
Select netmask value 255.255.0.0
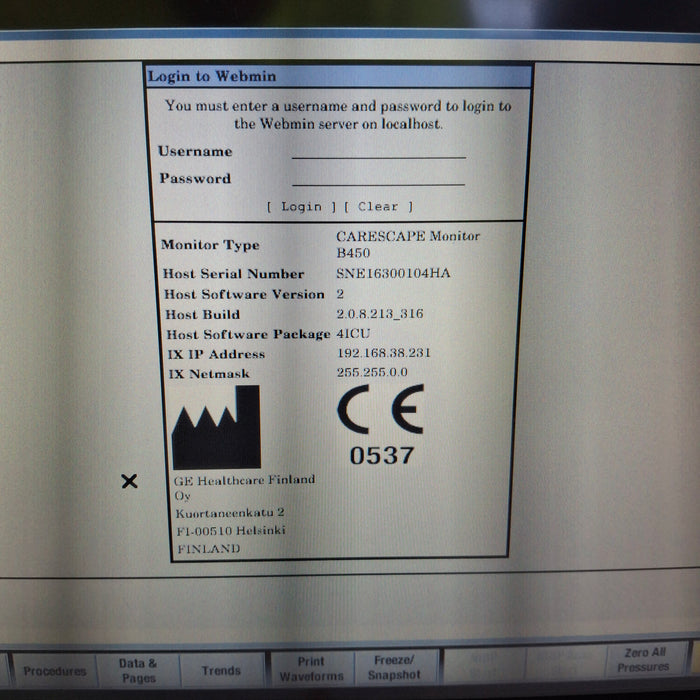(372, 372)
